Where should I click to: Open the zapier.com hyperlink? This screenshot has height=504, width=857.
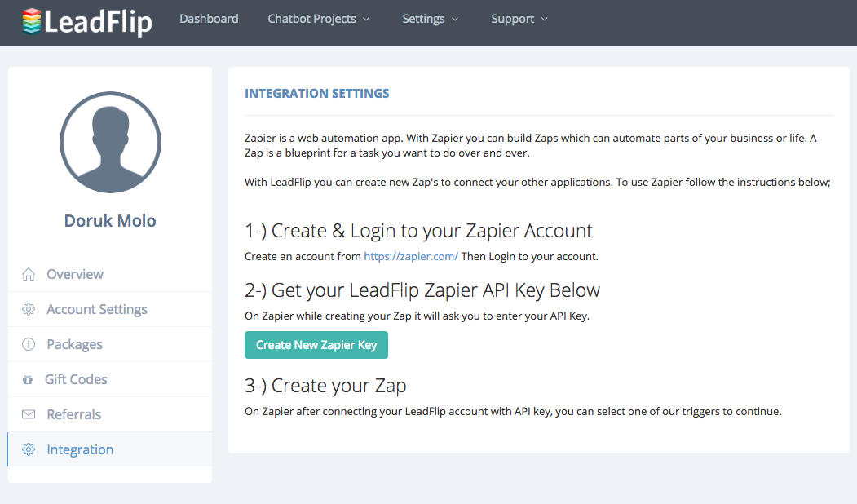[x=411, y=255]
